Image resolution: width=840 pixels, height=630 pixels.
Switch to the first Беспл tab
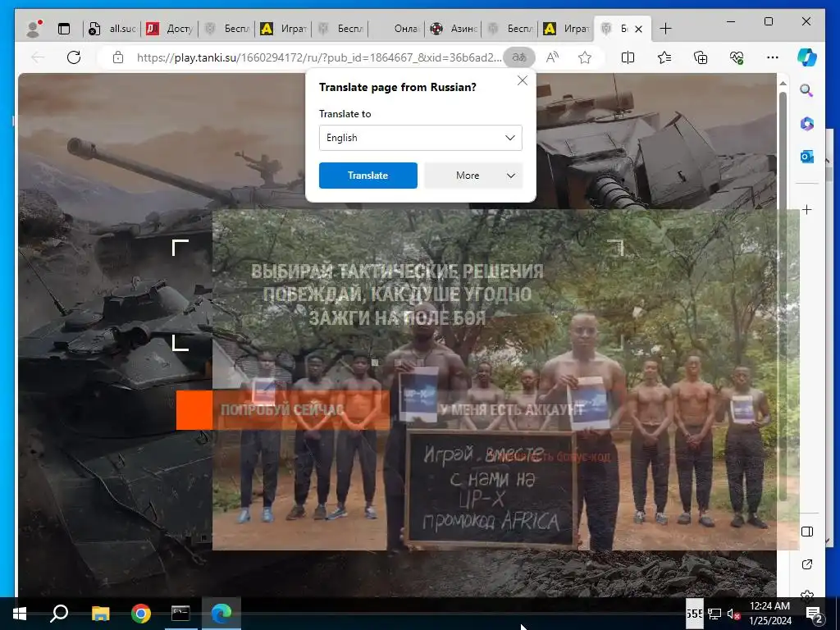click(226, 29)
